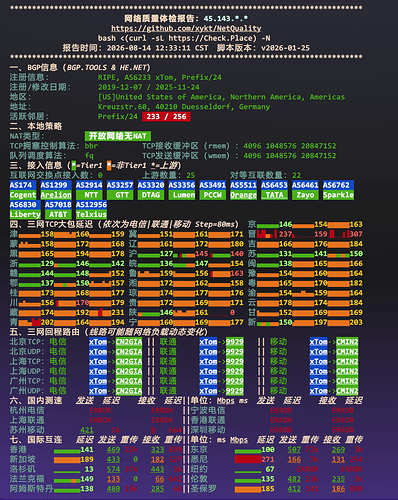398x500 pixels.
Task: Click the AS3257 GTT badge
Action: pyautogui.click(x=120, y=190)
